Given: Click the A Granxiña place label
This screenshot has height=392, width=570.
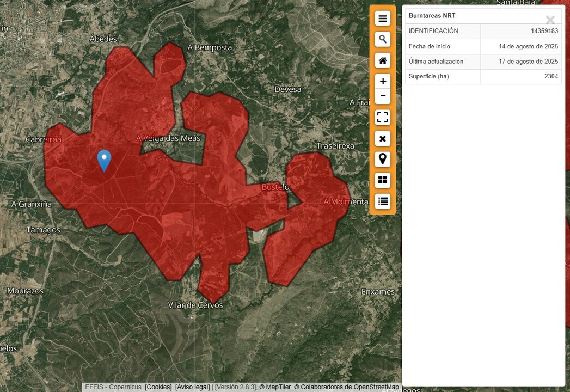Looking at the screenshot, I should pos(31,204).
